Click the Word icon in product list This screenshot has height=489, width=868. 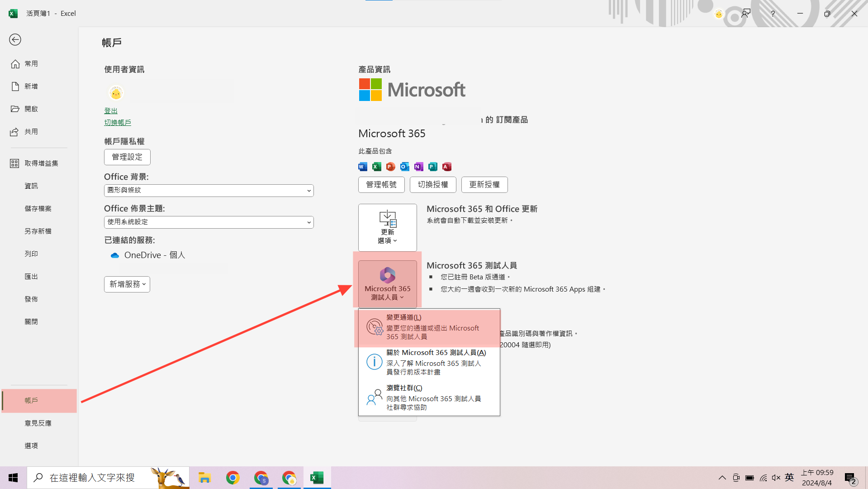click(363, 167)
